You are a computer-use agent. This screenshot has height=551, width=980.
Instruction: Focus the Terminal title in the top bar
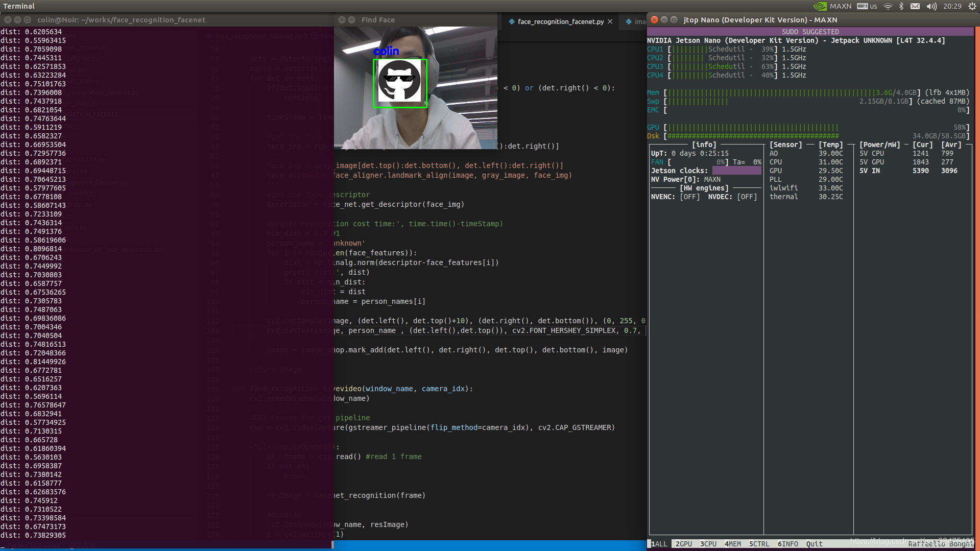point(19,6)
